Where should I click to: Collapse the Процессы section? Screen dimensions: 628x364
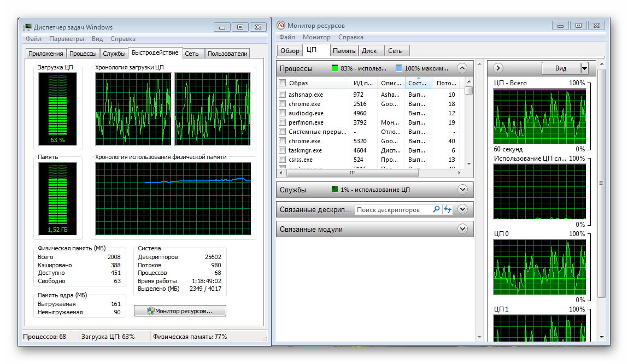[x=462, y=68]
